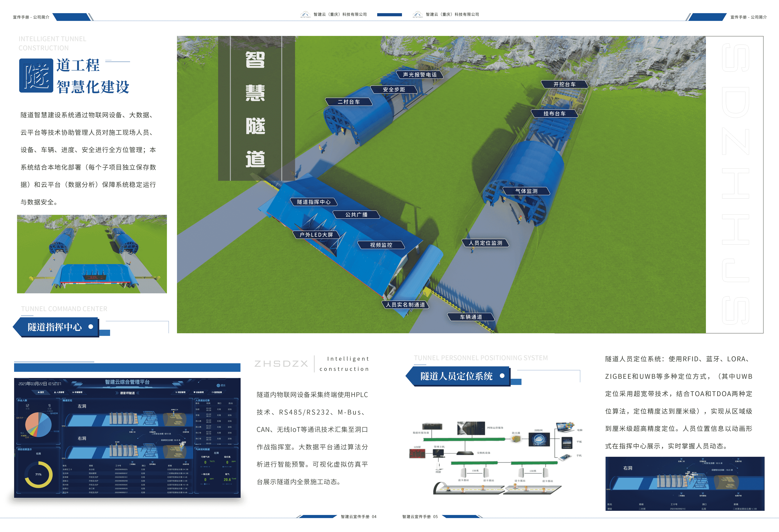Open the 项目管理 tab in dashboard
The width and height of the screenshot is (779, 532).
[x=180, y=392]
